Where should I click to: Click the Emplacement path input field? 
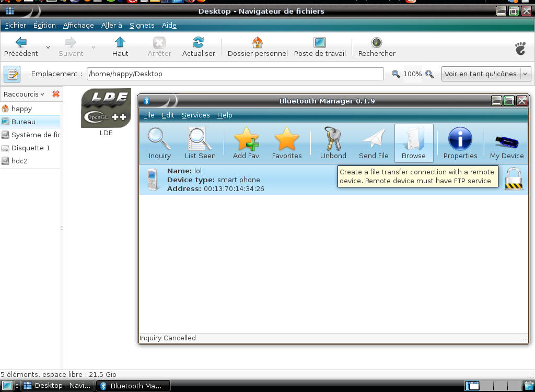(235, 74)
